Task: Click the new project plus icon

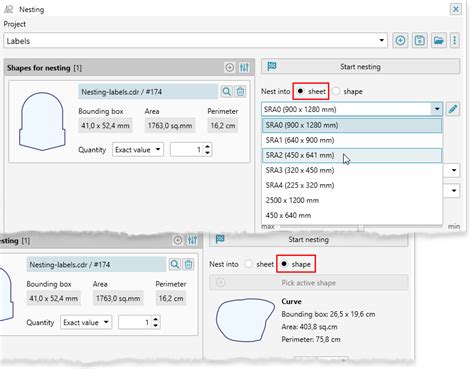Action: pyautogui.click(x=400, y=41)
